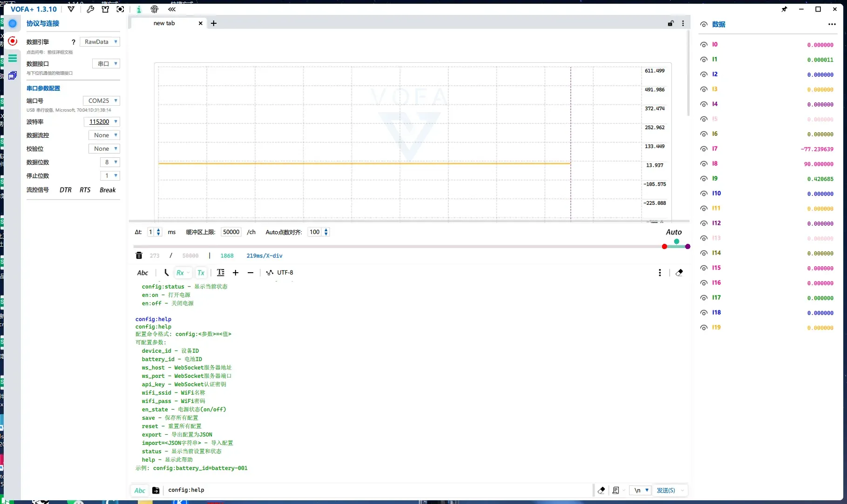Open the green hamburger list panel
847x504 pixels.
[13, 58]
